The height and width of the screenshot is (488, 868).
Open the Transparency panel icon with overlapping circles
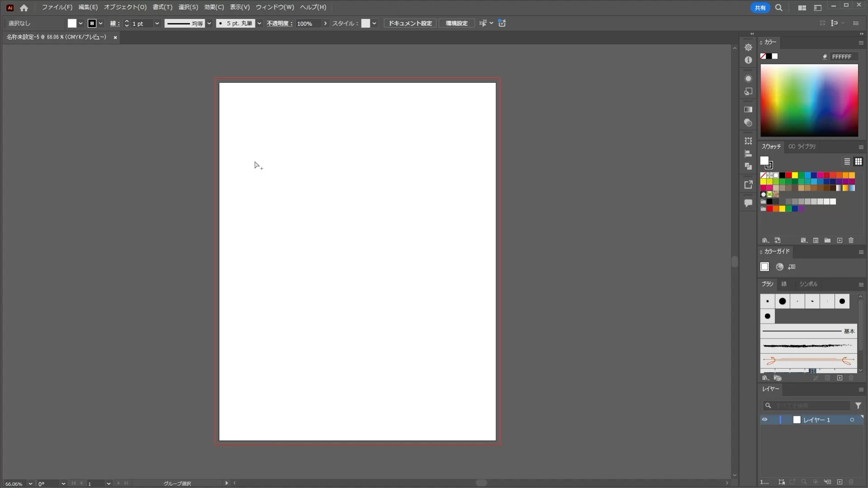pyautogui.click(x=748, y=122)
